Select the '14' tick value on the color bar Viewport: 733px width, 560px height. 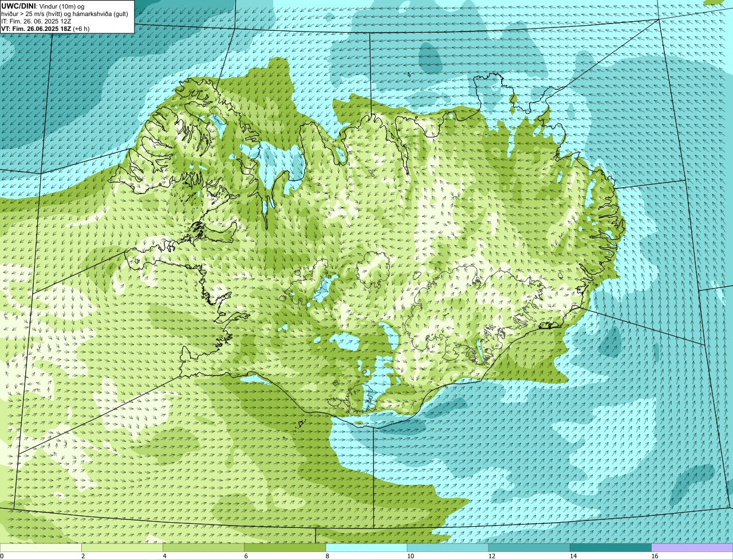coord(573,556)
